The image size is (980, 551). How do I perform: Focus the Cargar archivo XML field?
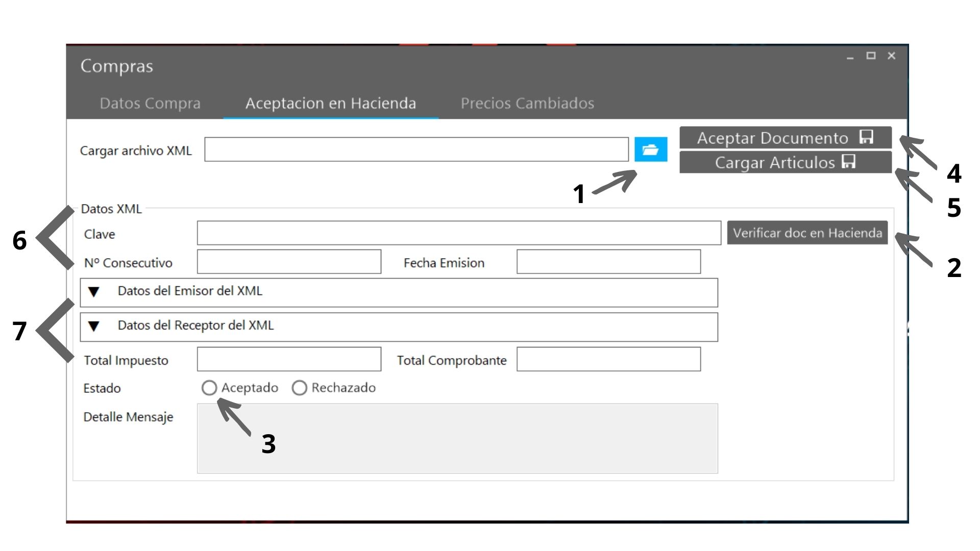point(416,149)
